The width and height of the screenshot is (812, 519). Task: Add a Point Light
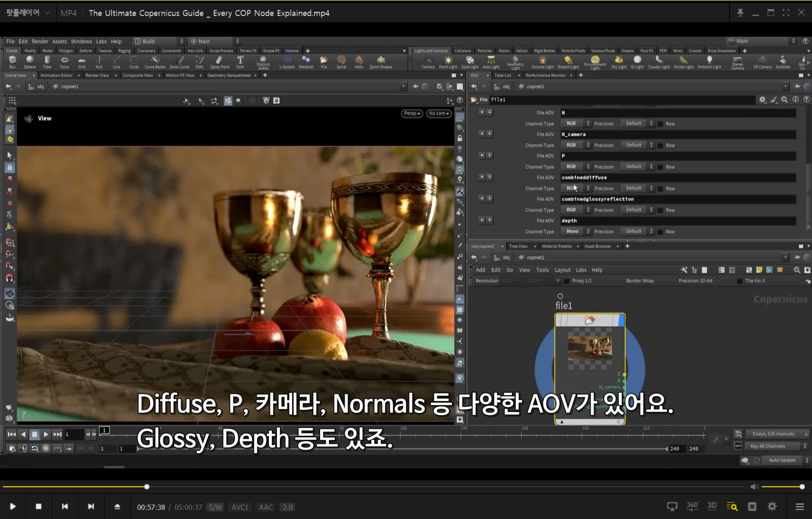pyautogui.click(x=448, y=62)
